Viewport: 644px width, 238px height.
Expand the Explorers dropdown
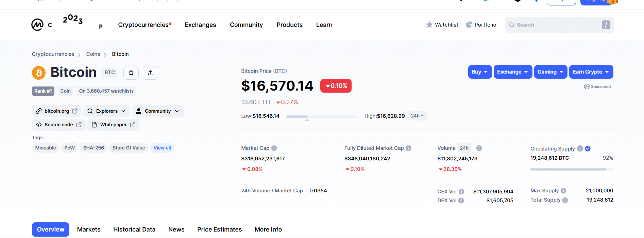pos(106,111)
